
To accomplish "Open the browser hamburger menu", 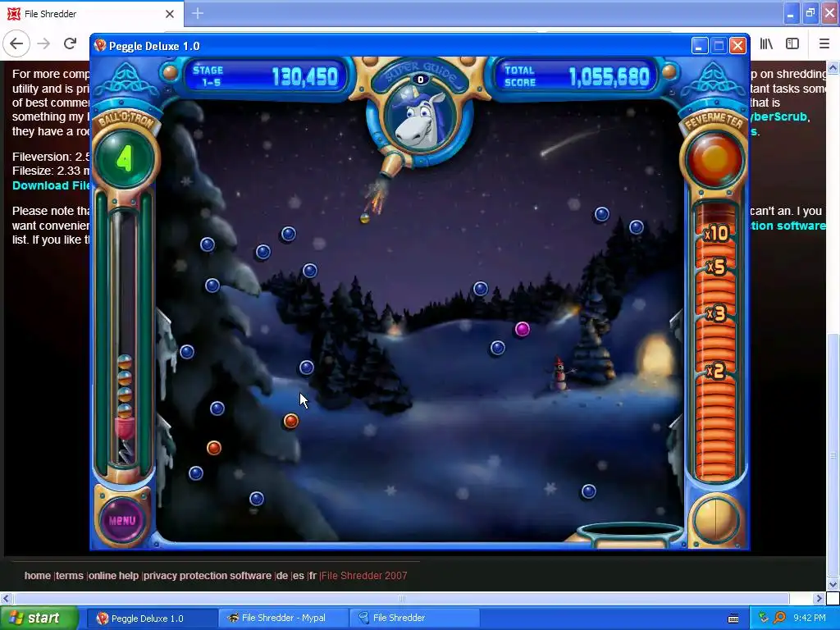I will [x=824, y=44].
